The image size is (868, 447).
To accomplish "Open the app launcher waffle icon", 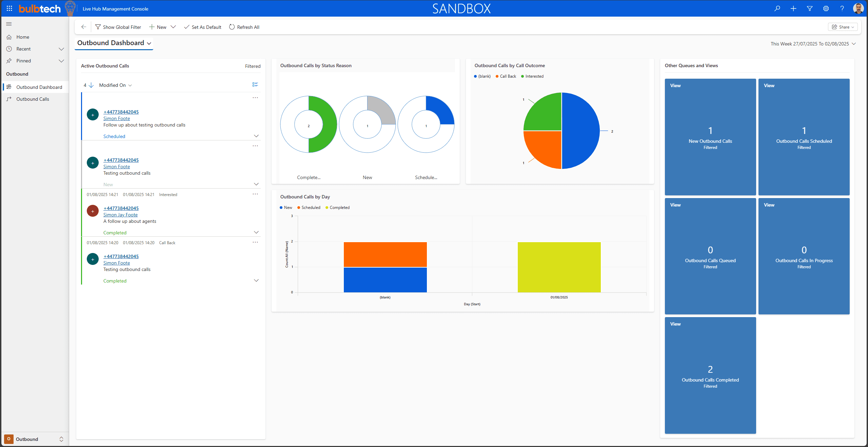I will point(9,8).
